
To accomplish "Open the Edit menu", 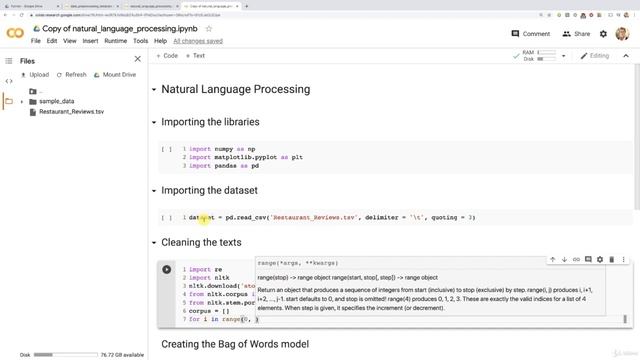I will 52,41.
